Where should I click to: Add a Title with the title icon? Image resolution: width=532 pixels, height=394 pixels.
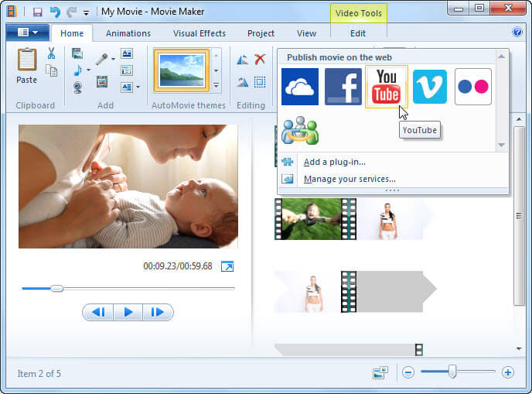(127, 53)
